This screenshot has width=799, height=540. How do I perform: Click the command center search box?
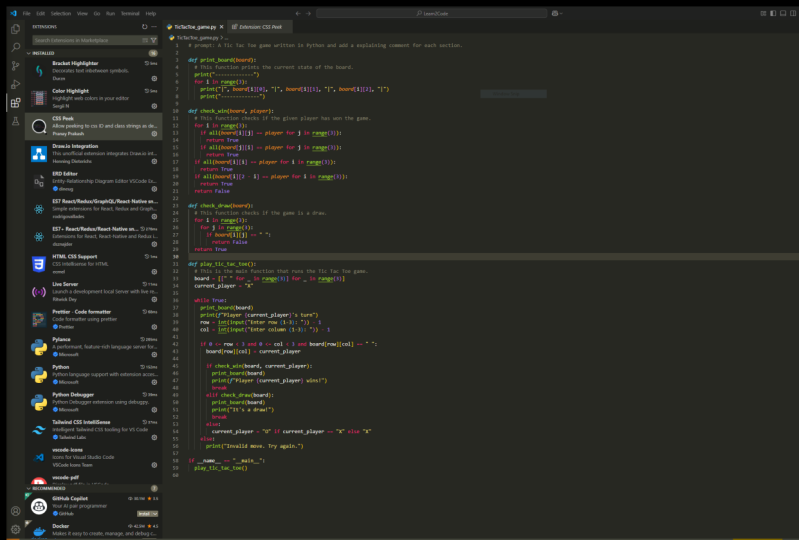[x=432, y=13]
